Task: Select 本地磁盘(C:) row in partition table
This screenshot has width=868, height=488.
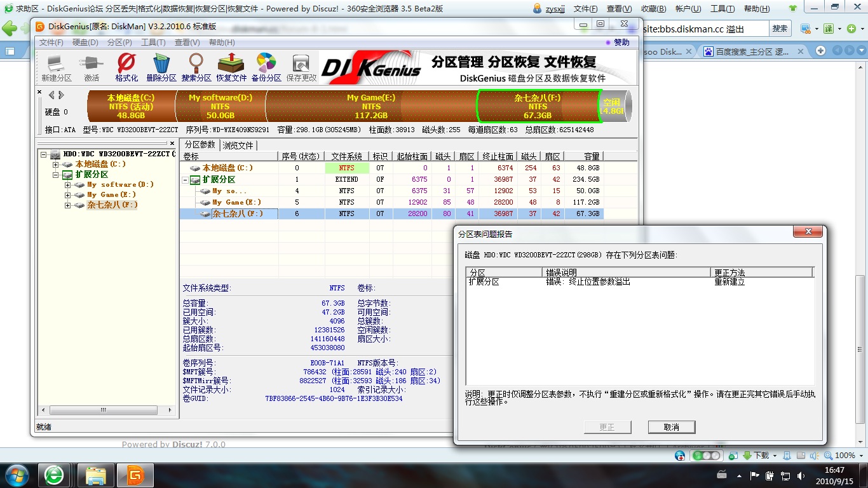Action: [x=391, y=168]
